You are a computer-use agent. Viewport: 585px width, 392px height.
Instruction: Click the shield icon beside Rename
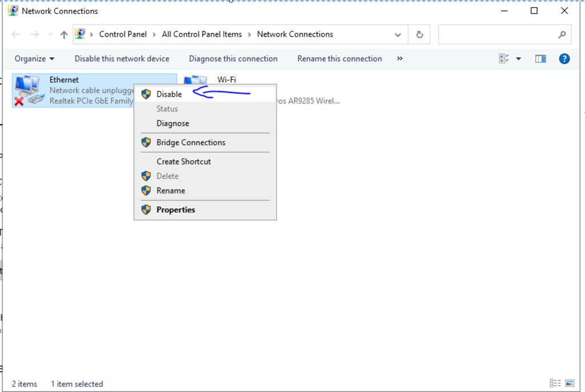click(146, 191)
